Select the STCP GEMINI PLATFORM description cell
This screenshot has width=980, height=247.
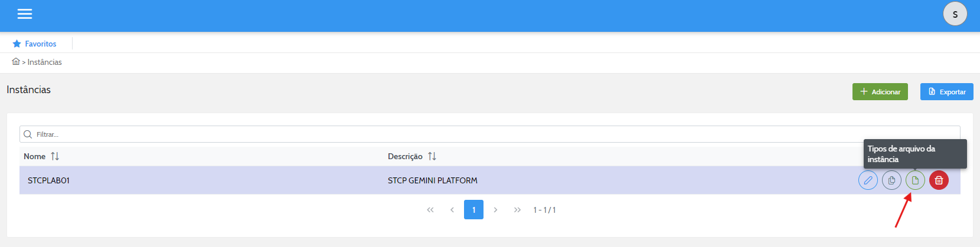tap(432, 180)
